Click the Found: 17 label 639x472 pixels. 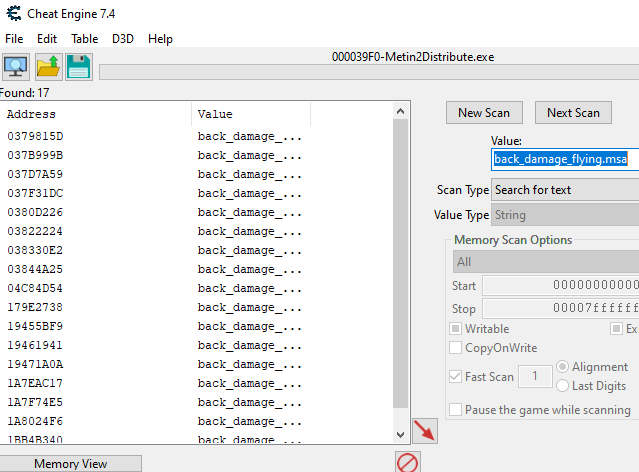[24, 93]
